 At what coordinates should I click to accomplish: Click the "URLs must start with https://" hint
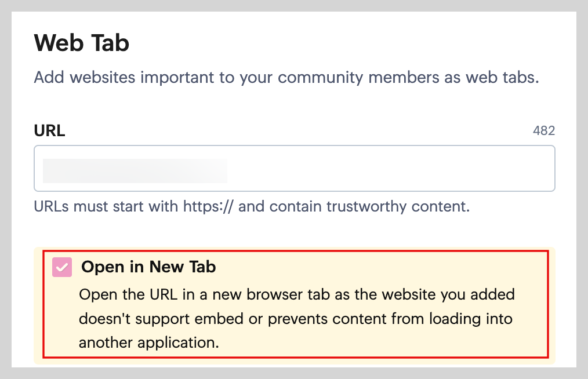coord(133,207)
